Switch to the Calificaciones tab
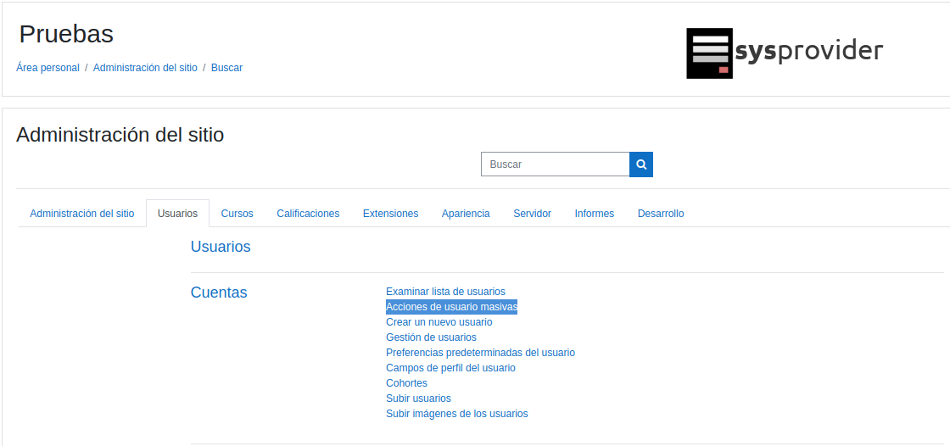 308,213
